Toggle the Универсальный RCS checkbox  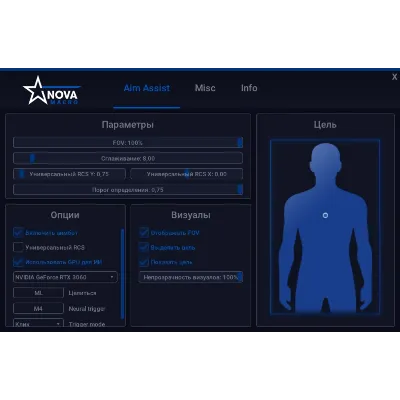click(18, 247)
